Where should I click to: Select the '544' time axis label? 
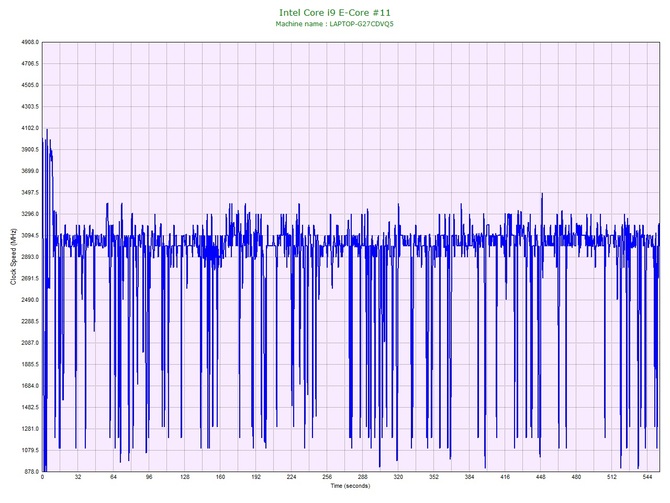[x=647, y=477]
